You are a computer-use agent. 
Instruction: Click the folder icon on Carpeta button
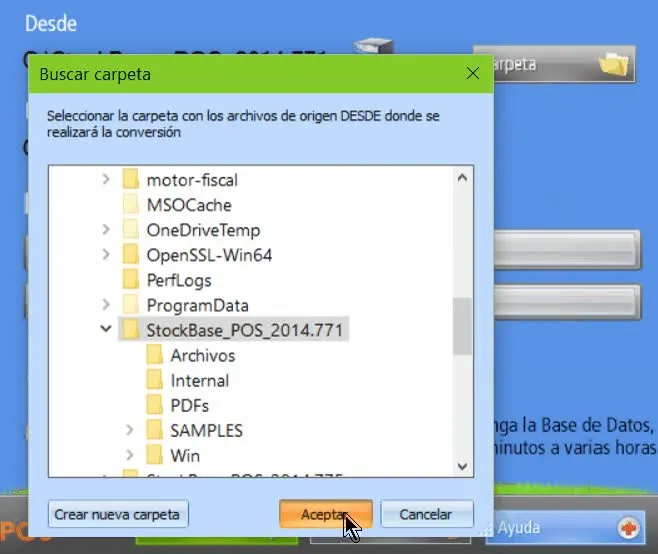click(x=614, y=64)
